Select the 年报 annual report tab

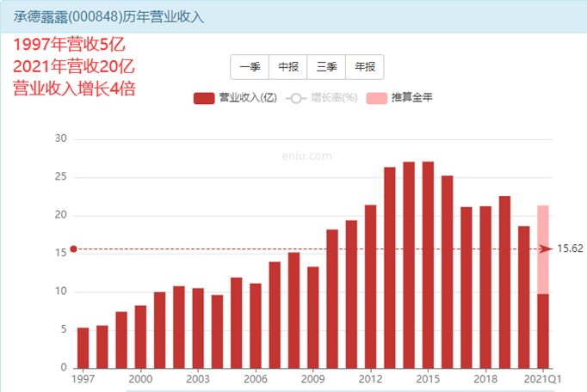click(x=365, y=67)
